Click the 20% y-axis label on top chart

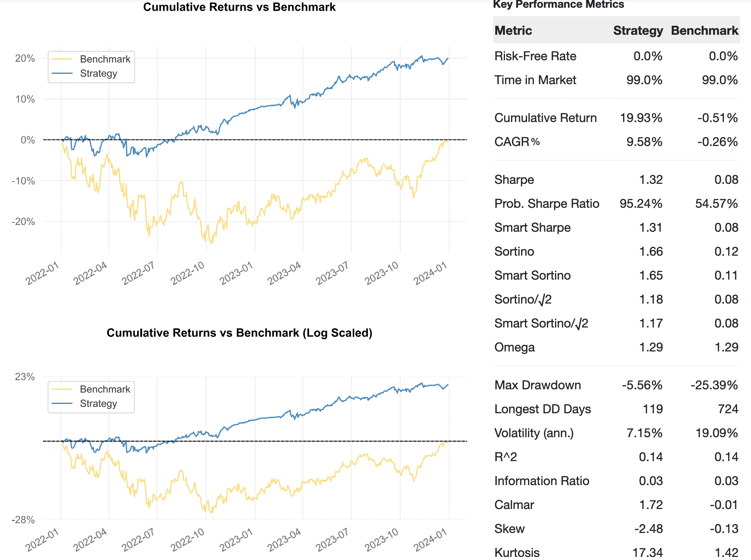tap(25, 58)
